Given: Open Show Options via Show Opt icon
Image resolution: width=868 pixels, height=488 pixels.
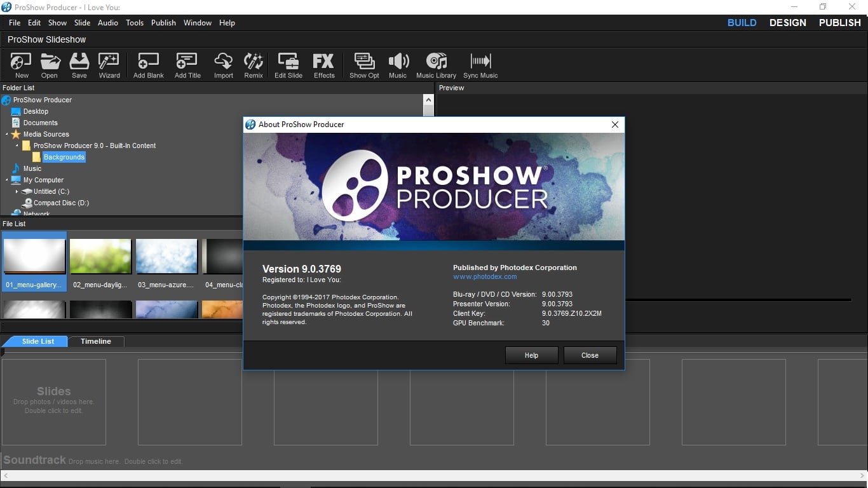Looking at the screenshot, I should 363,64.
